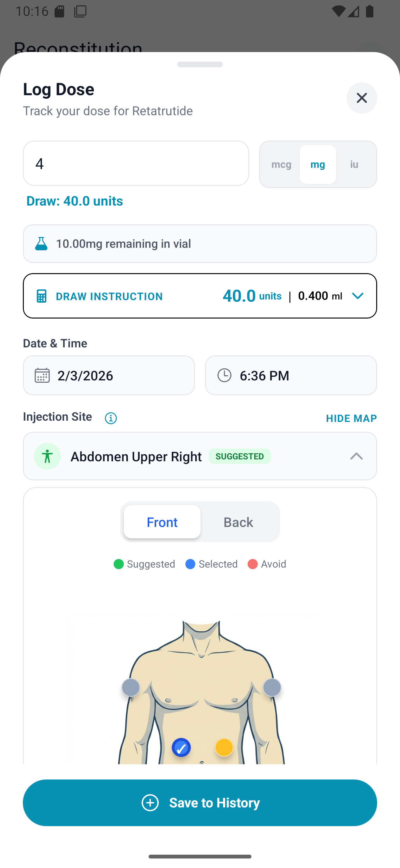Select the Front body view tab
400x868 pixels.
(x=162, y=522)
